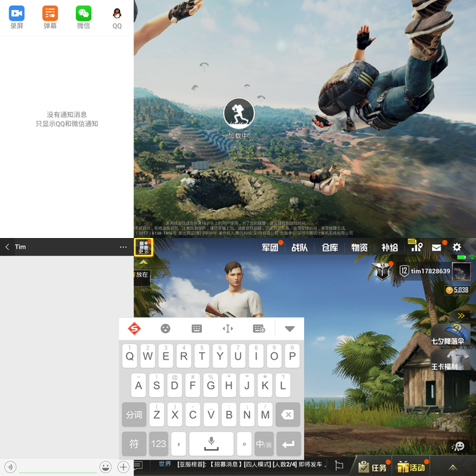Tap the backspace delete key
This screenshot has height=476, width=476.
tap(288, 415)
